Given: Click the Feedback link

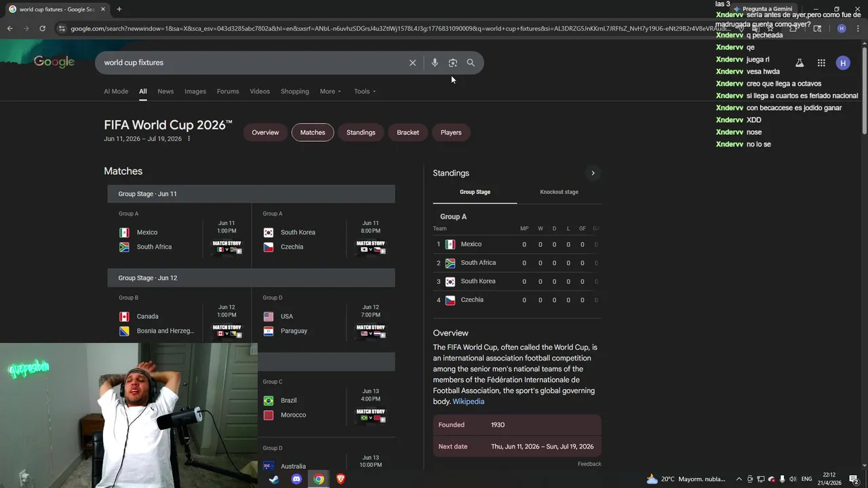Looking at the screenshot, I should click(589, 464).
